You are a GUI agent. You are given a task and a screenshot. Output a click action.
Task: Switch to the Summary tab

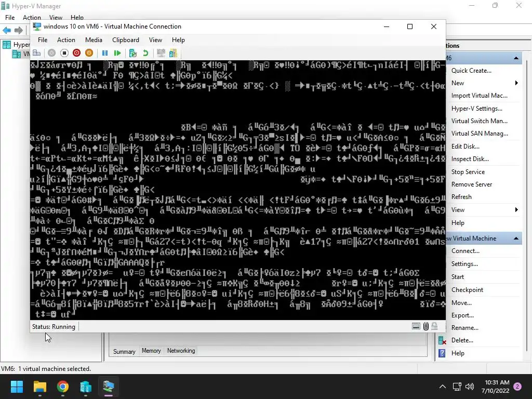tap(124, 351)
